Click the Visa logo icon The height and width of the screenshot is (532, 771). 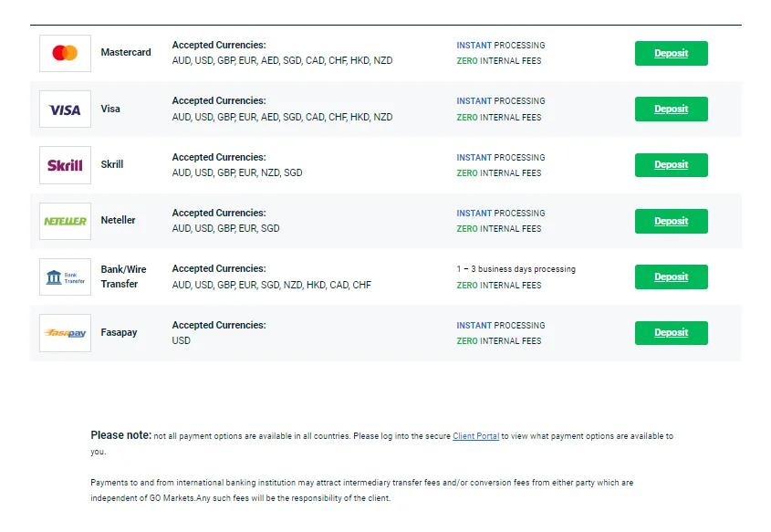[65, 110]
